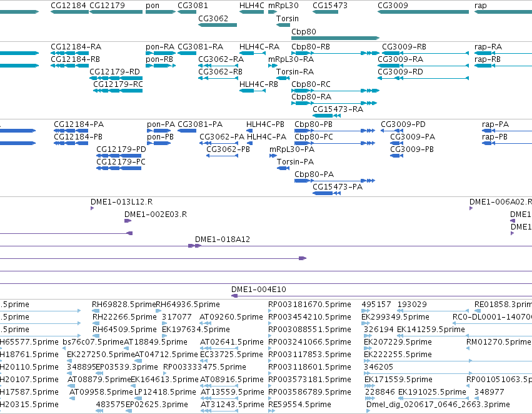Select protein rap-PA
532x414 pixels.
pos(495,124)
